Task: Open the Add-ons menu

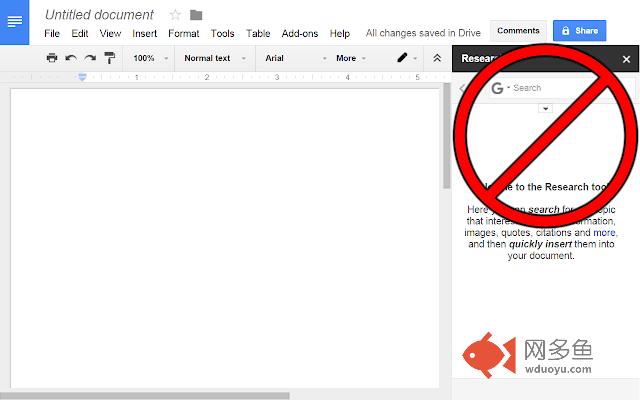Action: coord(300,33)
